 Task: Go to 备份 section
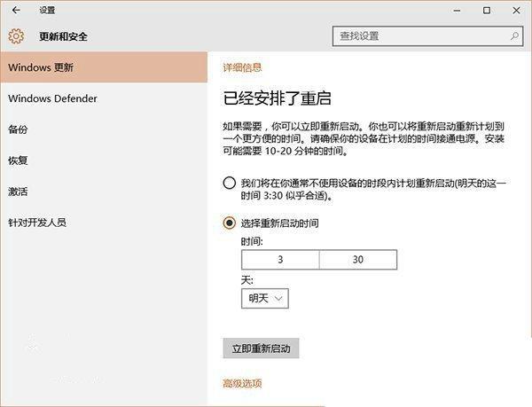104,129
